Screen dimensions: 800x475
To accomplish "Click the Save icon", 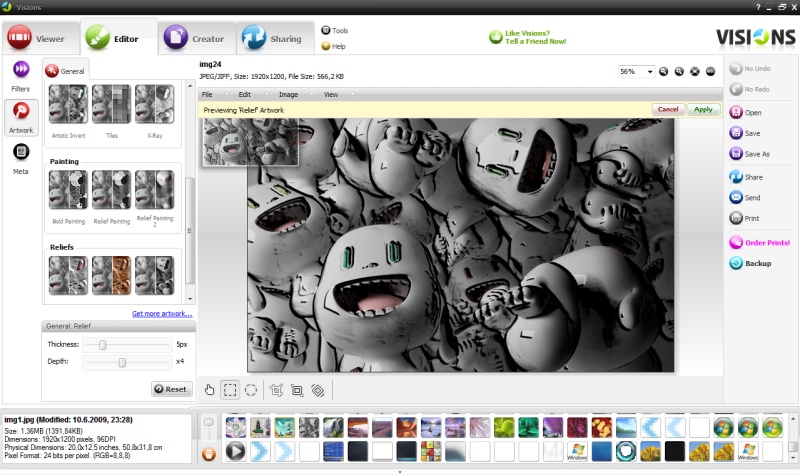I will click(736, 133).
